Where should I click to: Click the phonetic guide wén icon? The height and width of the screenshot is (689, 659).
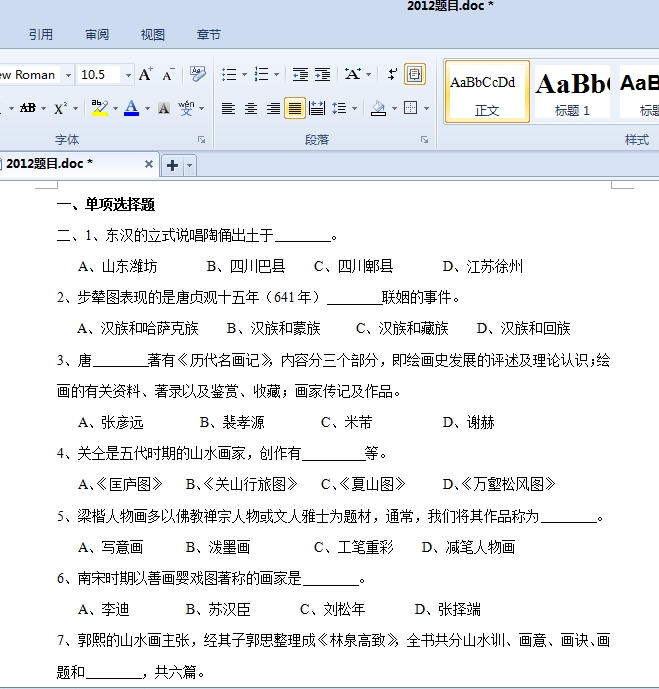coord(186,108)
